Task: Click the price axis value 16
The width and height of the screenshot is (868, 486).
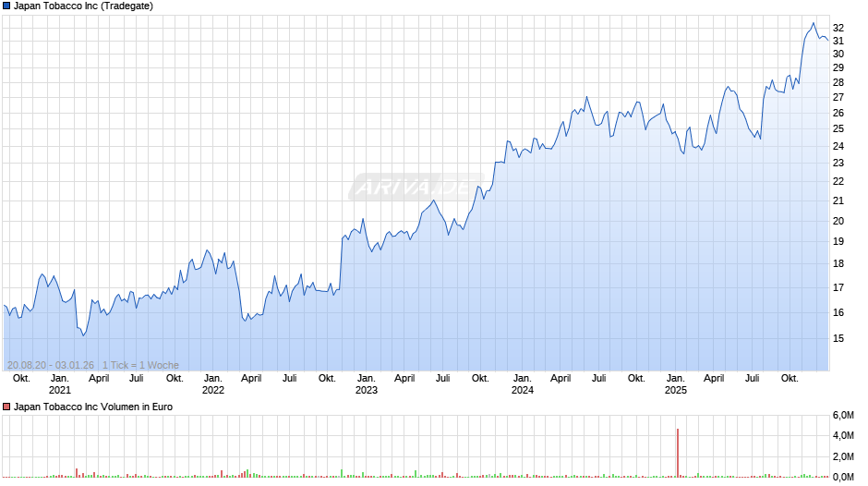Action: click(x=838, y=312)
